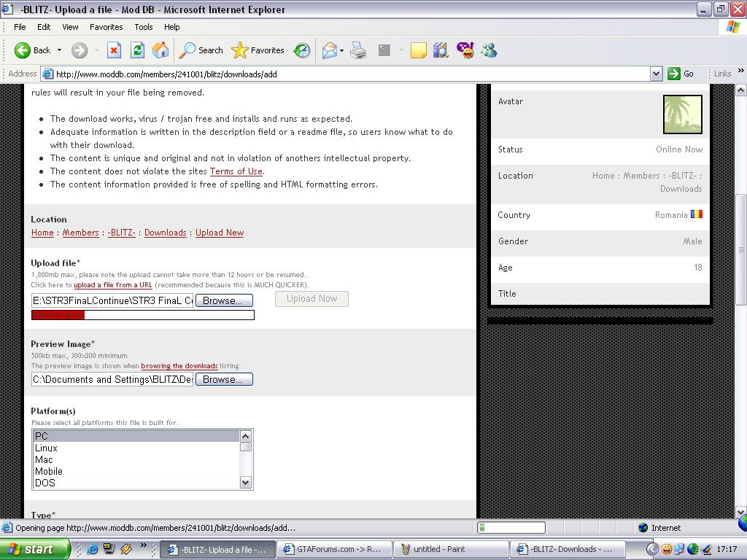Open the Terms of Use link
The width and height of the screenshot is (747, 560).
[236, 171]
